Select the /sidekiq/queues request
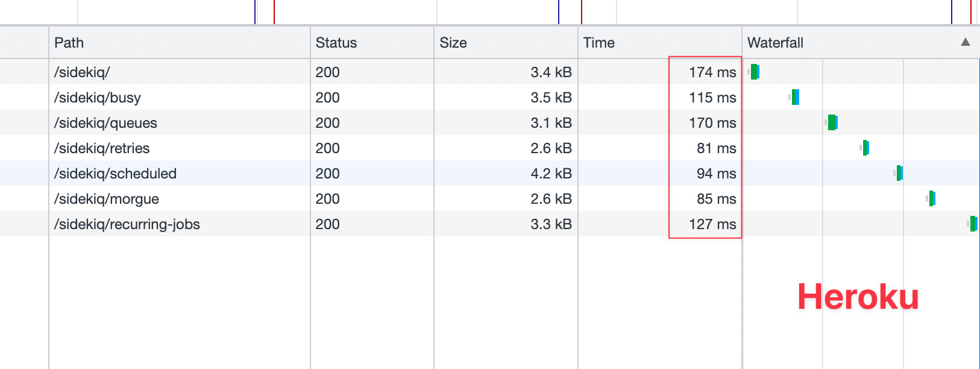 [105, 123]
